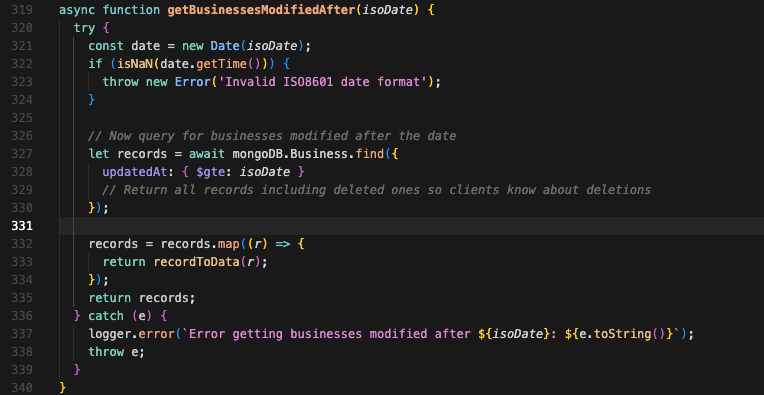This screenshot has width=764, height=395.
Task: Click the try keyword on line 320
Action: tap(84, 28)
